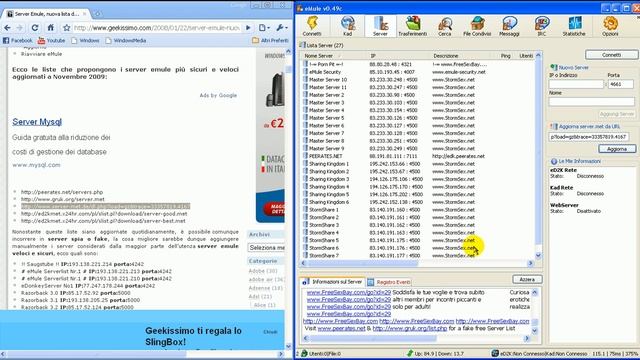Reload the Geekissimo page
Image resolution: width=640 pixels, height=360 pixels.
tap(35, 28)
